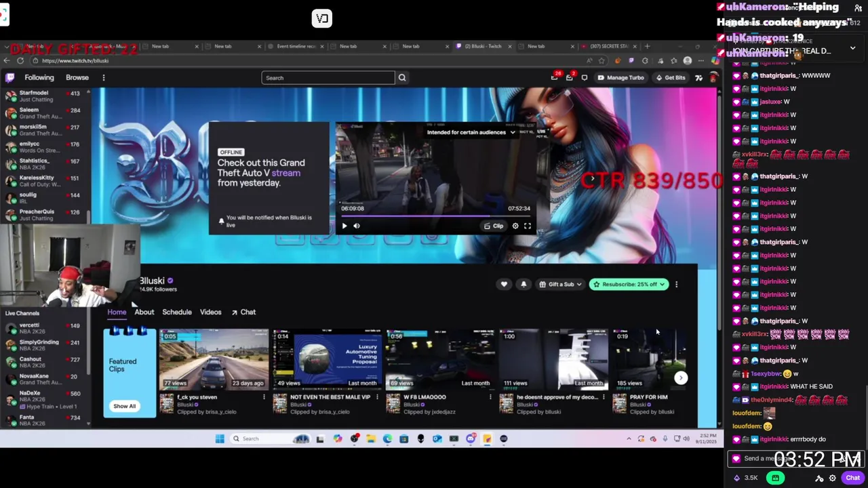Unfollow Blluski with the heart button
The height and width of the screenshot is (488, 868).
(504, 284)
